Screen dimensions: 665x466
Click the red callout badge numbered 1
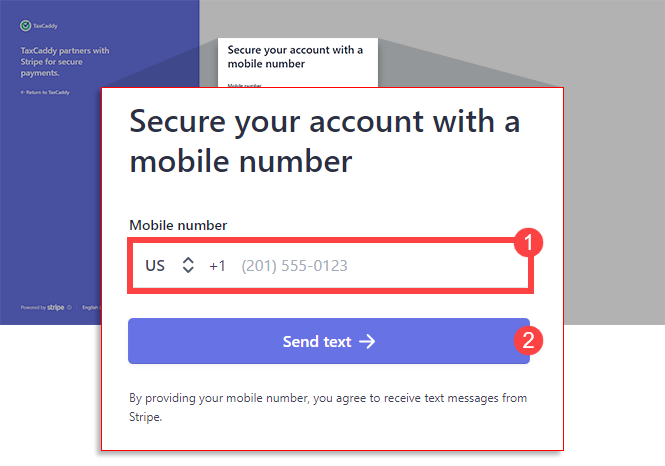[x=530, y=242]
